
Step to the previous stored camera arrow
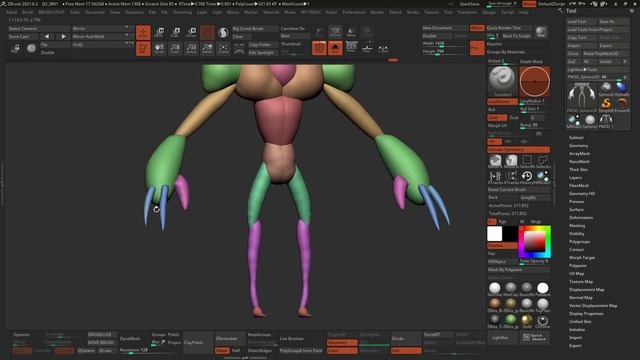47,36
